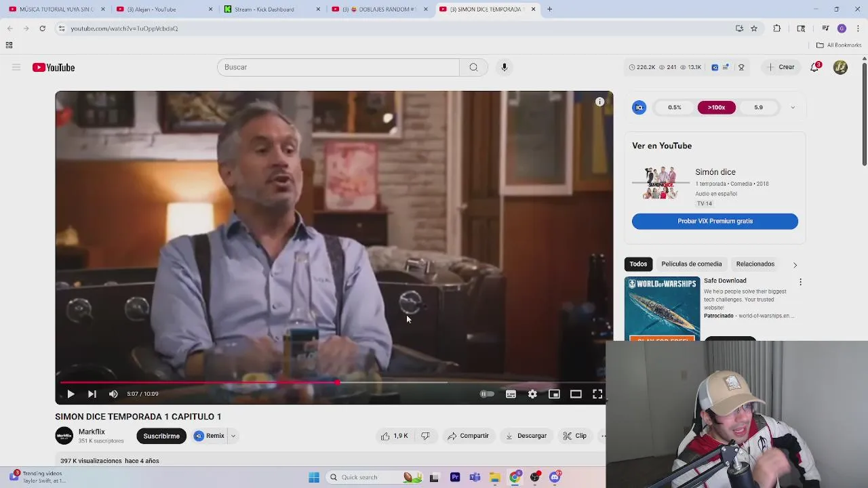
Task: Open Chrome extensions puzzle icon
Action: (777, 28)
